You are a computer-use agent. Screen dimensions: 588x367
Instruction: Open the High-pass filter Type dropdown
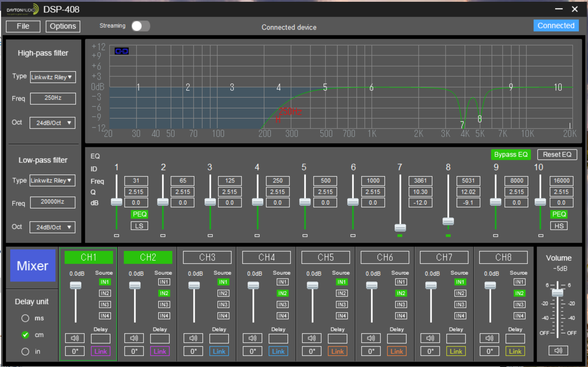(53, 77)
